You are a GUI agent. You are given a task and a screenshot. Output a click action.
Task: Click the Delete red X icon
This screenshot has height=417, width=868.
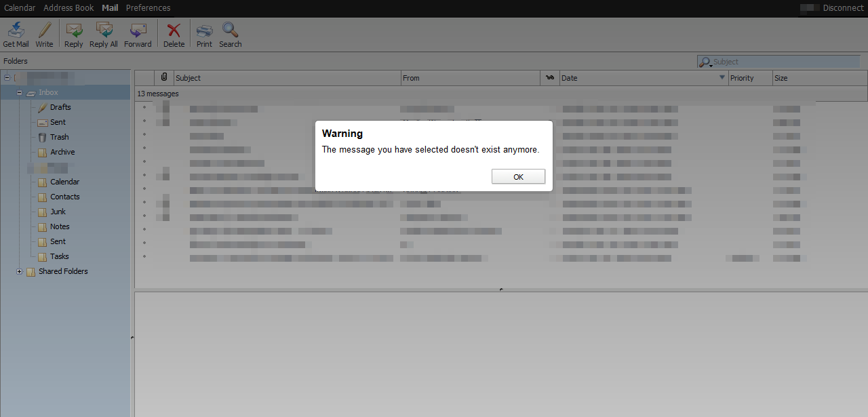click(174, 31)
